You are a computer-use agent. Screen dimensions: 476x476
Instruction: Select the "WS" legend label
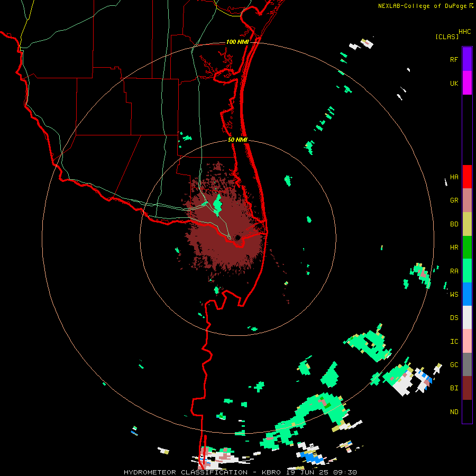(x=454, y=294)
